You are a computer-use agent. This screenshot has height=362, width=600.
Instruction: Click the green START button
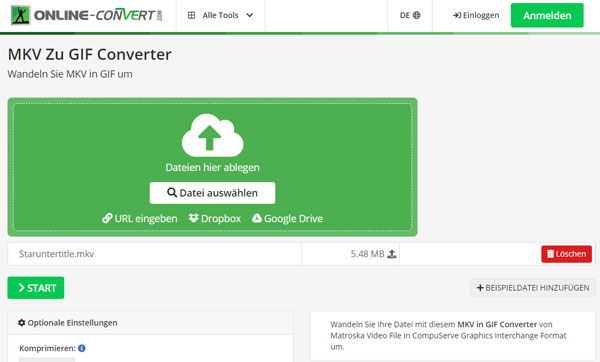click(x=36, y=288)
